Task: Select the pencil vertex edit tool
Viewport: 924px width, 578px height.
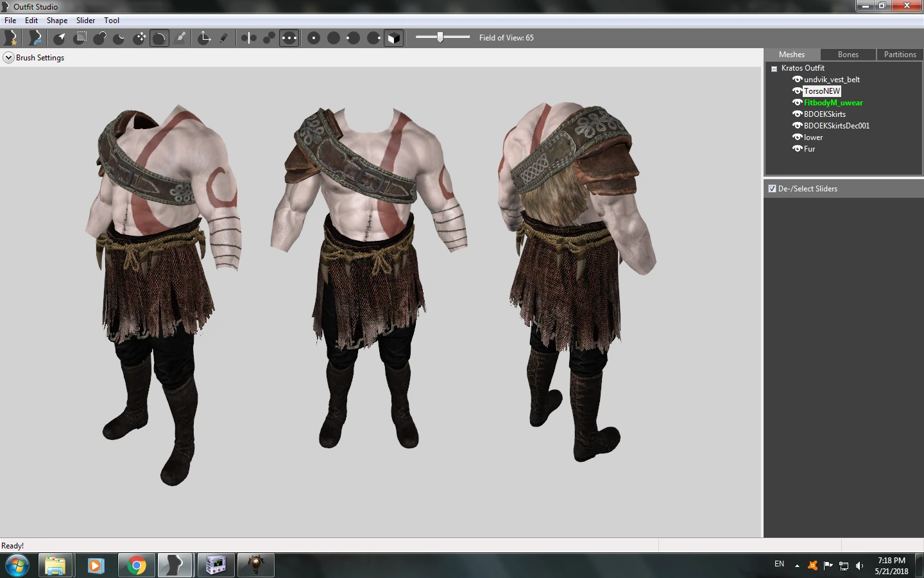Action: (x=224, y=38)
